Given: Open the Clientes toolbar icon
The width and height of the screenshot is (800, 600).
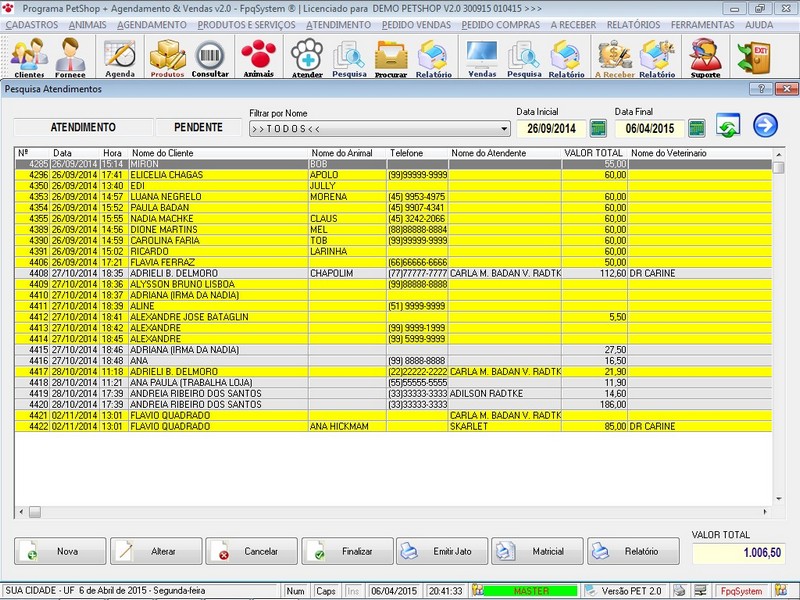Looking at the screenshot, I should [x=29, y=57].
